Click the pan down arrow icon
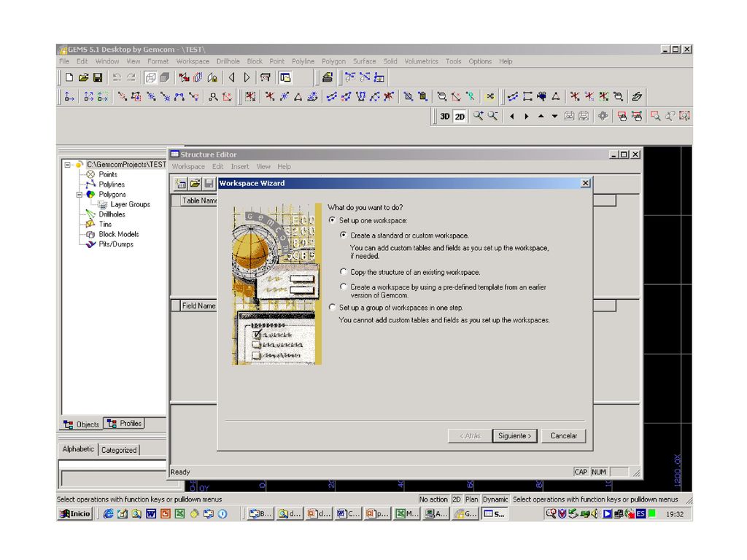Viewport: 747px width, 560px height. coord(555,116)
